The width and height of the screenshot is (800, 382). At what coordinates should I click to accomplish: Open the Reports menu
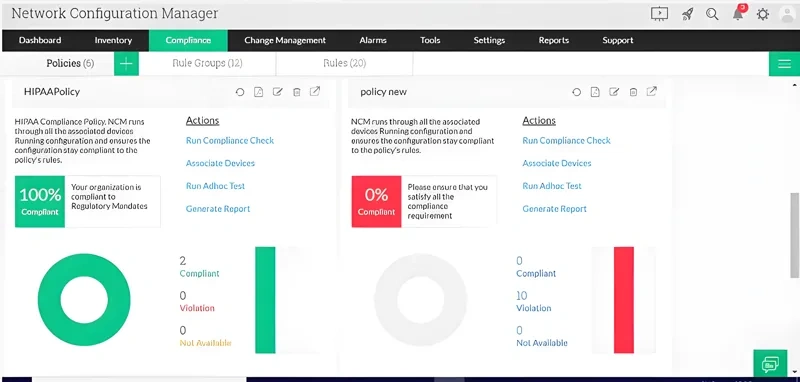pyautogui.click(x=554, y=40)
